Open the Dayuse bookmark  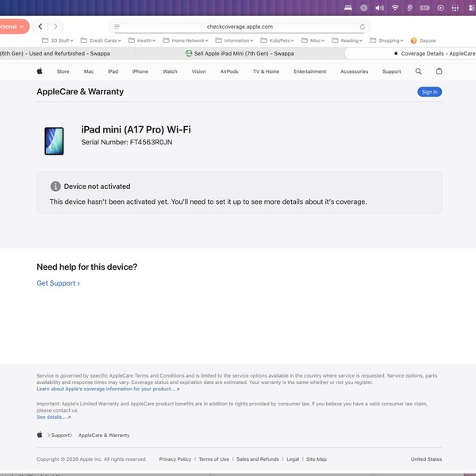(423, 40)
